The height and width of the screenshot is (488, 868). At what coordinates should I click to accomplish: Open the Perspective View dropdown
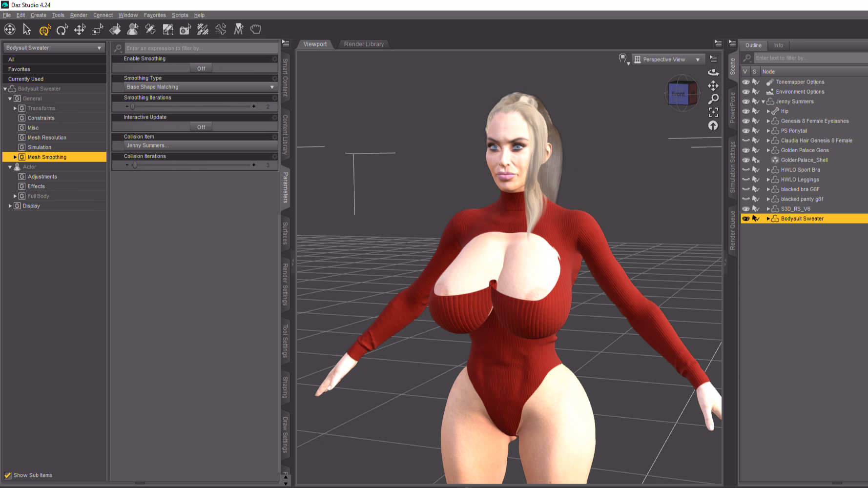pos(668,60)
